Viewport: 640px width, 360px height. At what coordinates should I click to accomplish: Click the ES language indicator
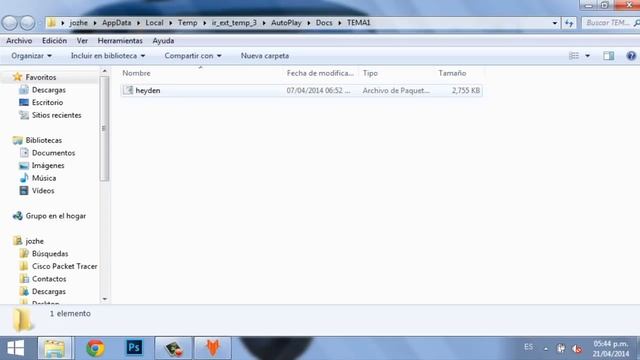click(x=528, y=347)
